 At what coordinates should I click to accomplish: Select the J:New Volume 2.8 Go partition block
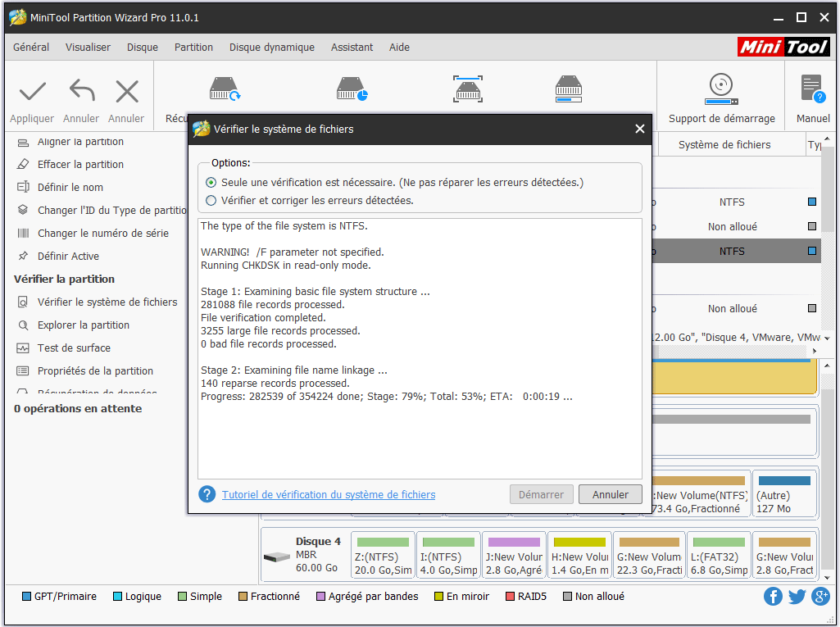coord(514,555)
